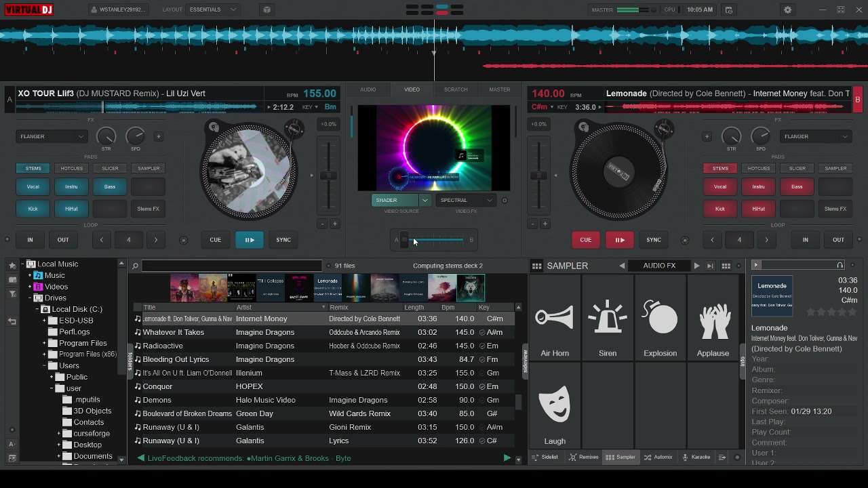Click the filter folder icon in browser sidebar
This screenshot has height=488, width=868.
click(12, 293)
